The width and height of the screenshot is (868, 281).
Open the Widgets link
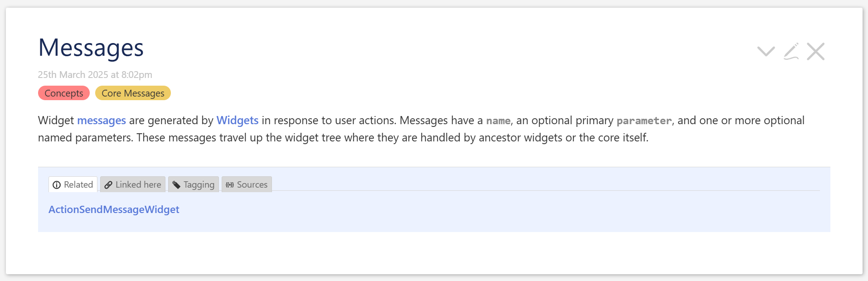pyautogui.click(x=238, y=121)
